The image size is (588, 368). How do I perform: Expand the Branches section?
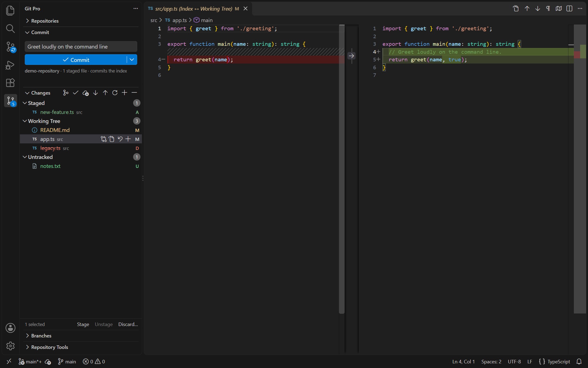[x=81, y=336]
